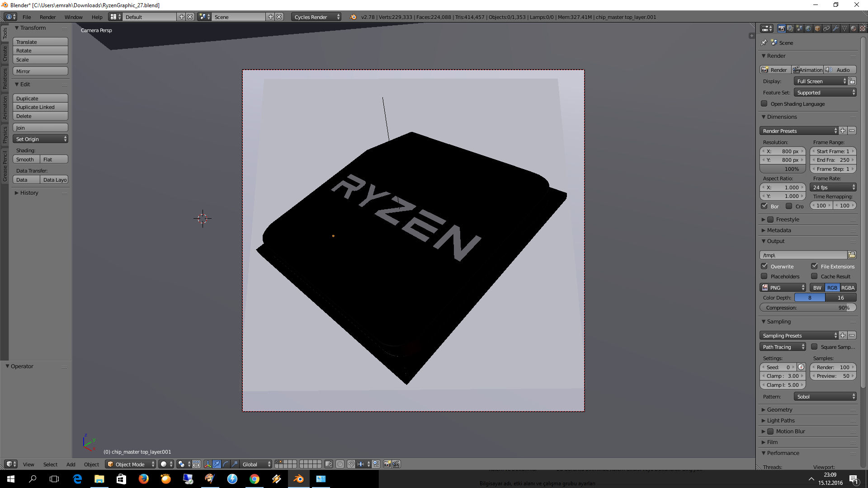Open the Object Constraints tab chain icon

pos(826,28)
